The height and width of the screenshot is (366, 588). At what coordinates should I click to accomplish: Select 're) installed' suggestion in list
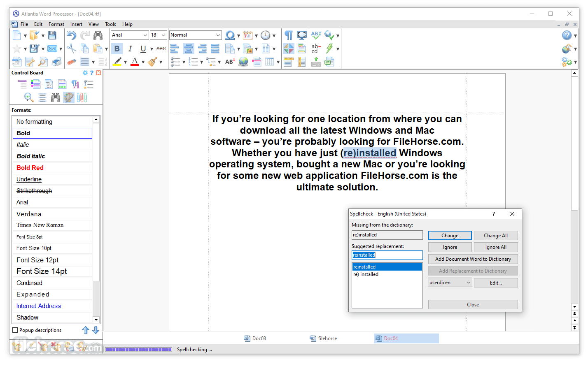coord(387,274)
